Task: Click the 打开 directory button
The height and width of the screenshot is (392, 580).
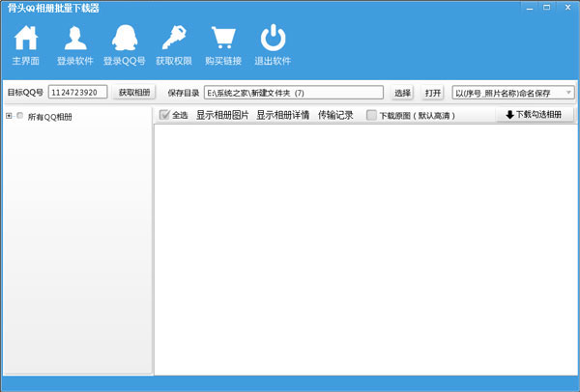Action: click(433, 93)
